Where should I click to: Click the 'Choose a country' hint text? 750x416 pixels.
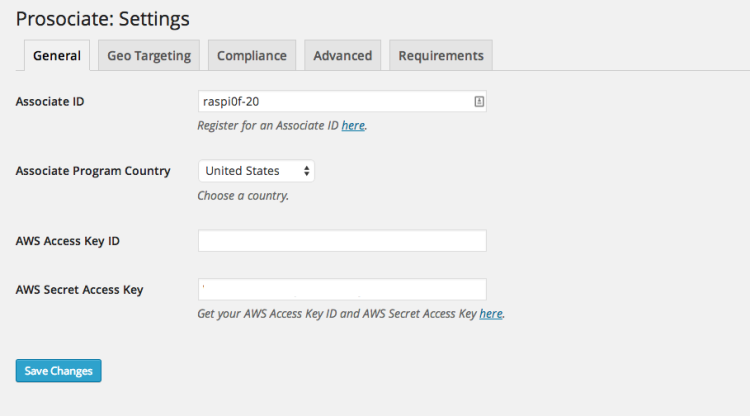tap(243, 196)
